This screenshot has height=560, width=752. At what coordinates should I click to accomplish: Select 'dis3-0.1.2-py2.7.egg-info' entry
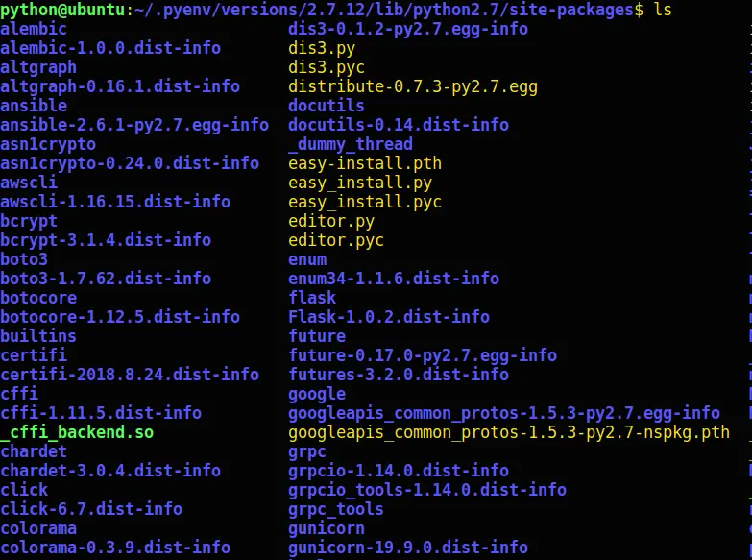pyautogui.click(x=408, y=29)
